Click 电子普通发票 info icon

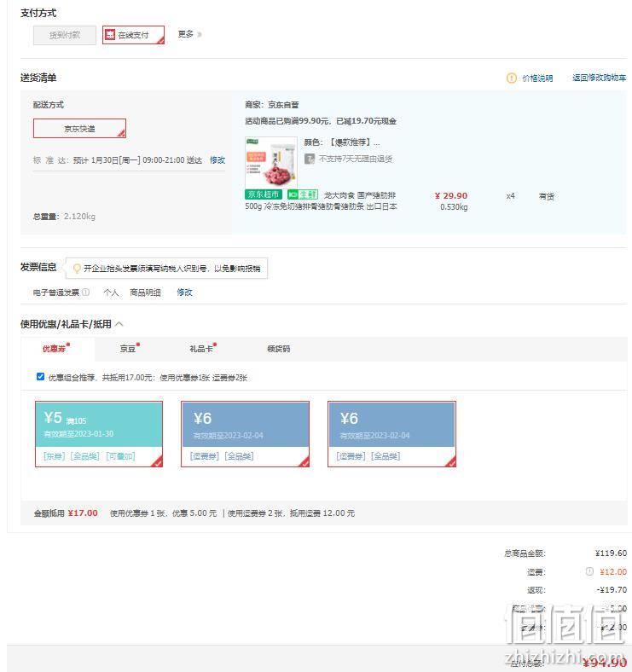pyautogui.click(x=85, y=293)
